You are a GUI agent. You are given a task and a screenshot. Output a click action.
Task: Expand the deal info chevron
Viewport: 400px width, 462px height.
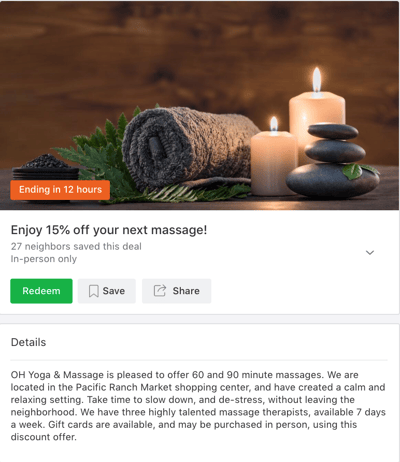[370, 253]
